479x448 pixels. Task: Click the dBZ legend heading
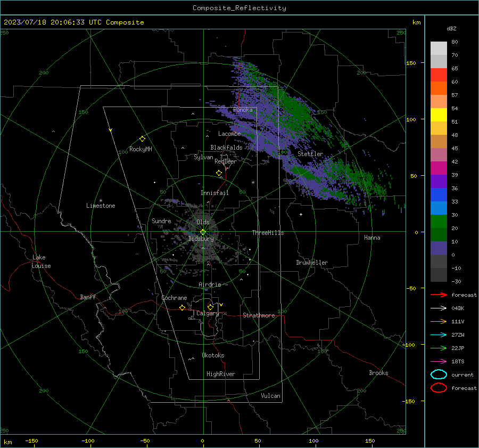(x=451, y=28)
